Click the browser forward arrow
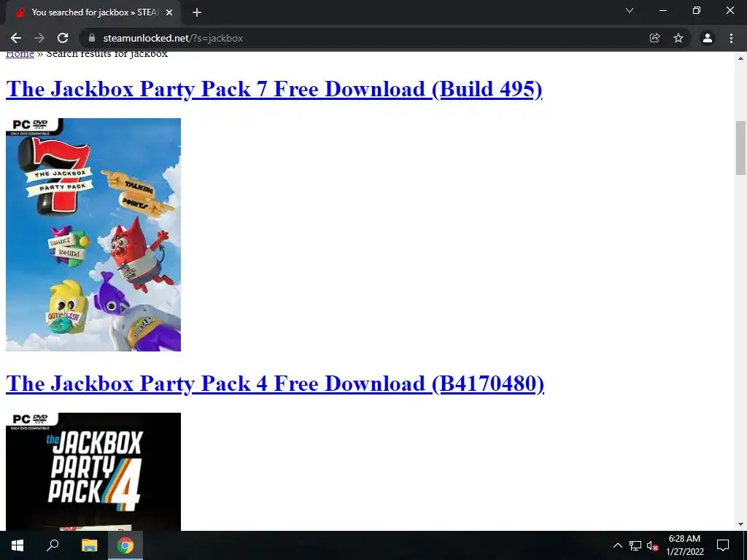 pos(39,38)
